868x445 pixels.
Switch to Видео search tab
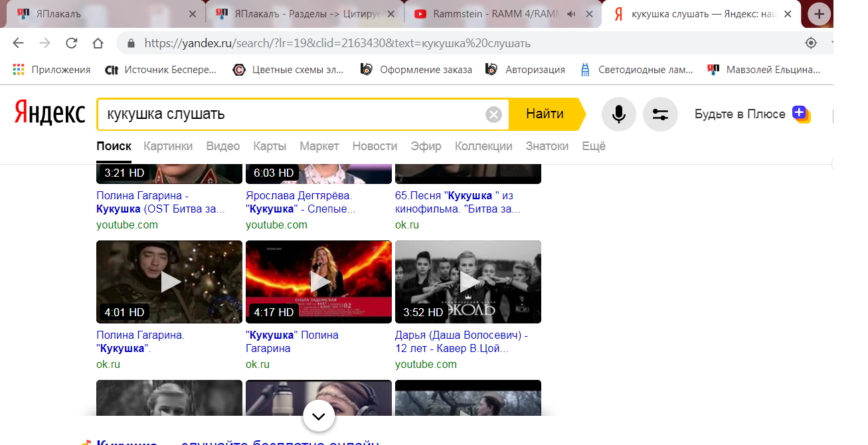223,146
